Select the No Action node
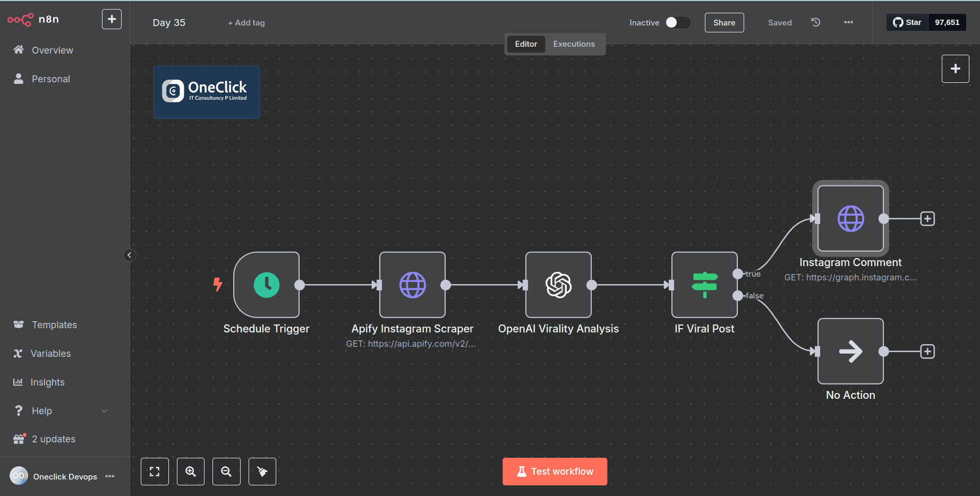Viewport: 980px width, 496px height. [850, 351]
